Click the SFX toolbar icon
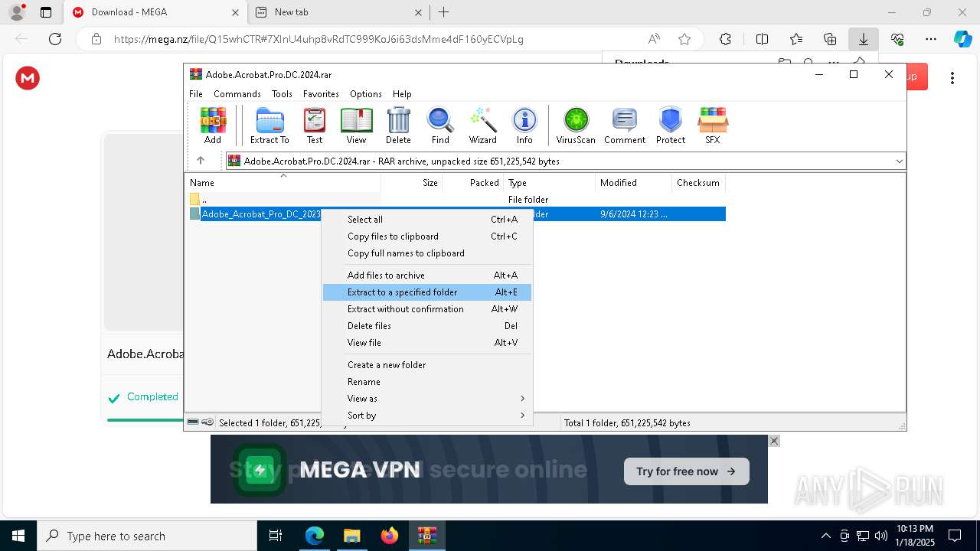 click(x=713, y=126)
